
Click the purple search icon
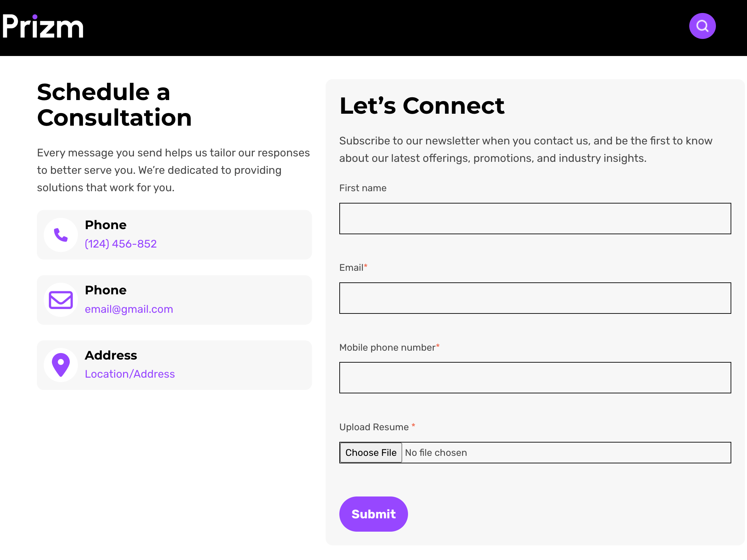[702, 26]
